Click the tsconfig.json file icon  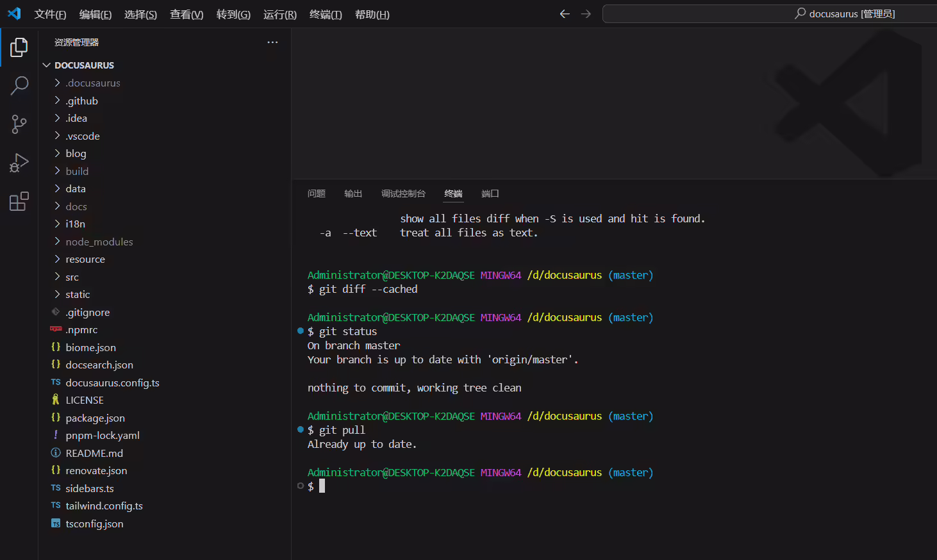click(x=56, y=523)
